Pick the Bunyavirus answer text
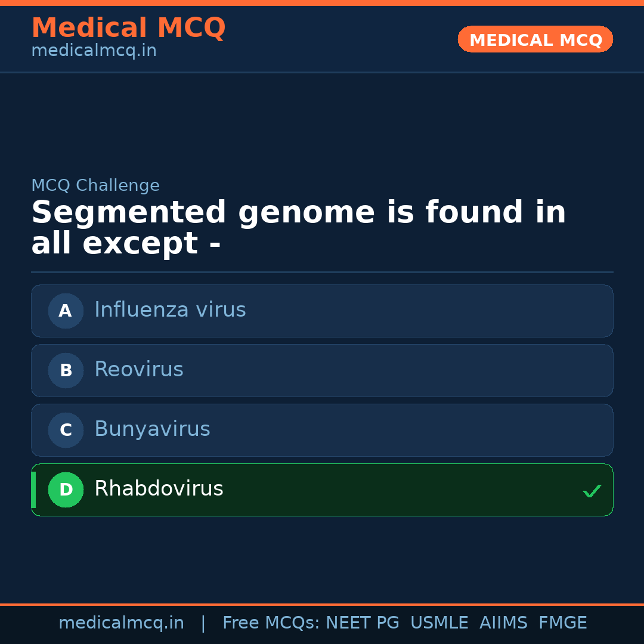 tap(152, 429)
